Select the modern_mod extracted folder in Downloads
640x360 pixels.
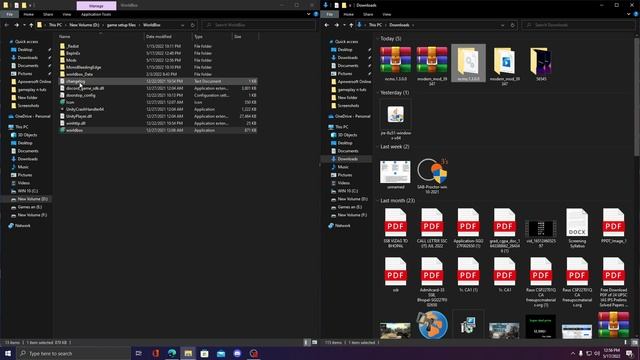(x=504, y=65)
